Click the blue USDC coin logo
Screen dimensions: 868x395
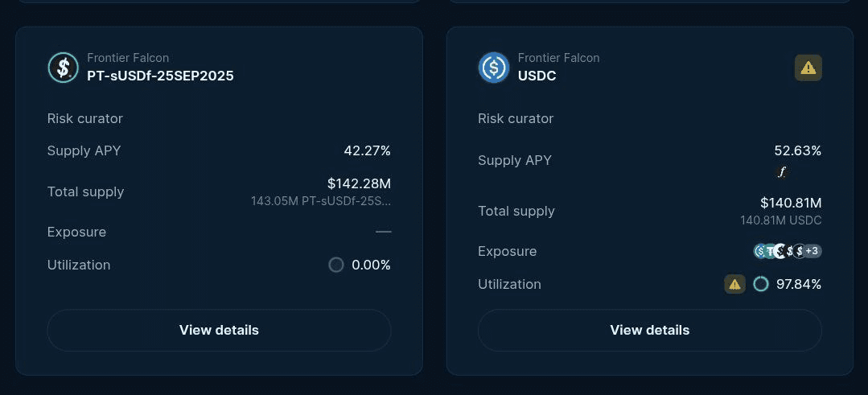494,68
